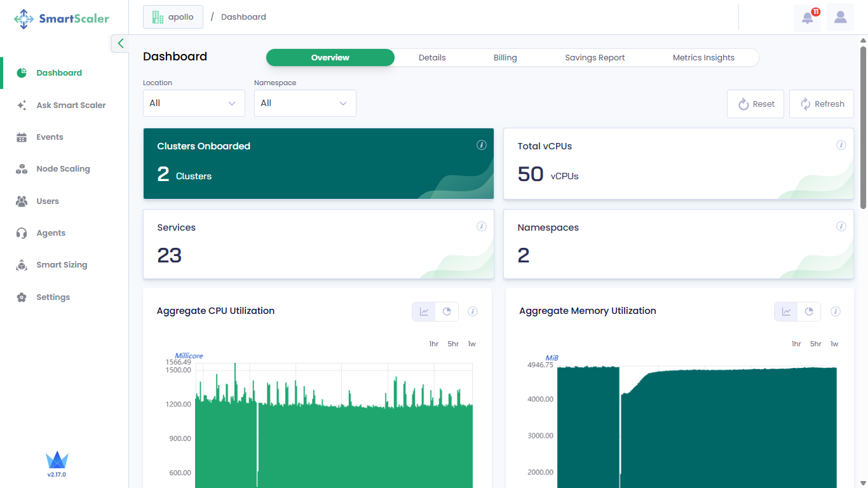Open the Savings Report tab

pyautogui.click(x=595, y=58)
